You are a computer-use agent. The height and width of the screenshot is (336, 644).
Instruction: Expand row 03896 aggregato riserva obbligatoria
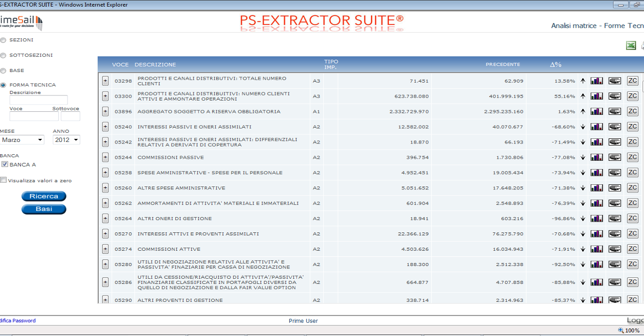point(105,111)
